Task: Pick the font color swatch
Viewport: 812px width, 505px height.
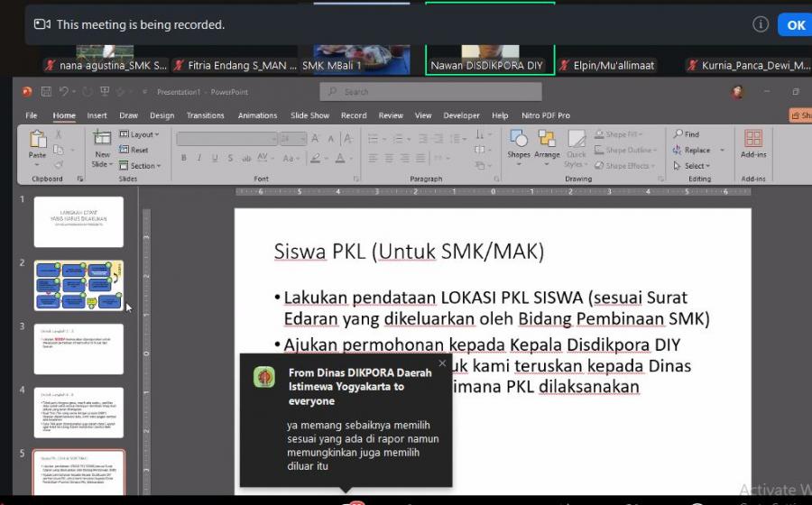Action: click(340, 159)
